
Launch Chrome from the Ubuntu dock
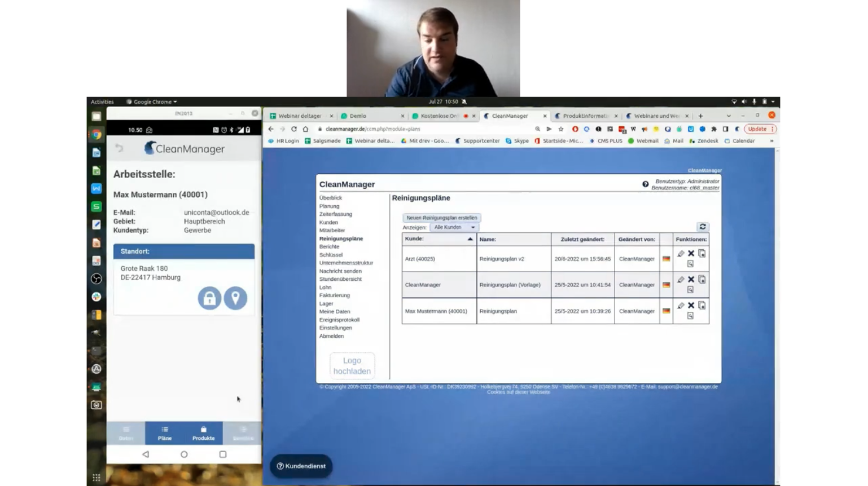pos(97,135)
